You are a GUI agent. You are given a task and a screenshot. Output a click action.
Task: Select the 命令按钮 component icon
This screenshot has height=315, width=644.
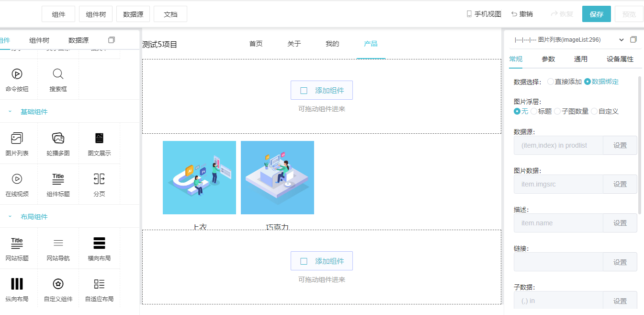pyautogui.click(x=17, y=74)
